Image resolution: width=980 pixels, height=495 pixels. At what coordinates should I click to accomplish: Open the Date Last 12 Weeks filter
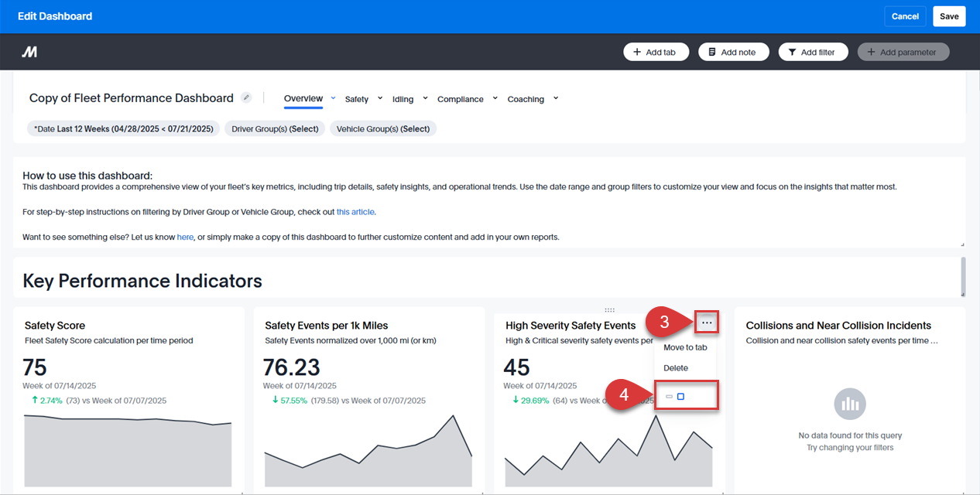coord(124,129)
